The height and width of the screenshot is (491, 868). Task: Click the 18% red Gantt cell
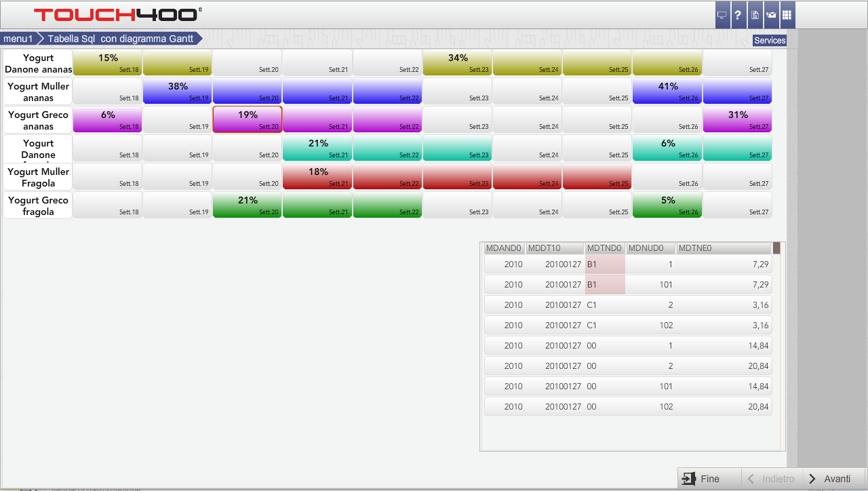(317, 176)
